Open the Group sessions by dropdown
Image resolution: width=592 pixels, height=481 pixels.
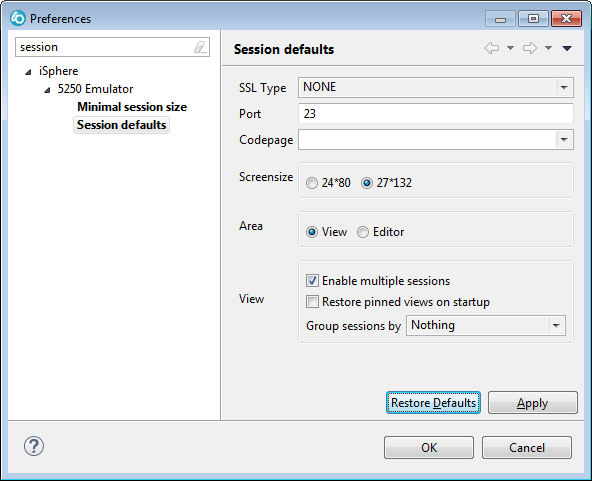486,325
